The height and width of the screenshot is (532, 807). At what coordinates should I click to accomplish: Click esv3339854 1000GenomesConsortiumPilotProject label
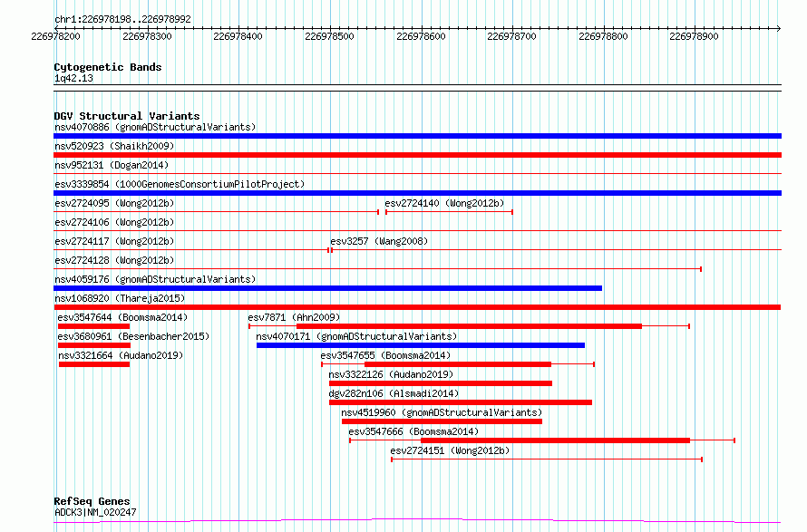tap(180, 184)
